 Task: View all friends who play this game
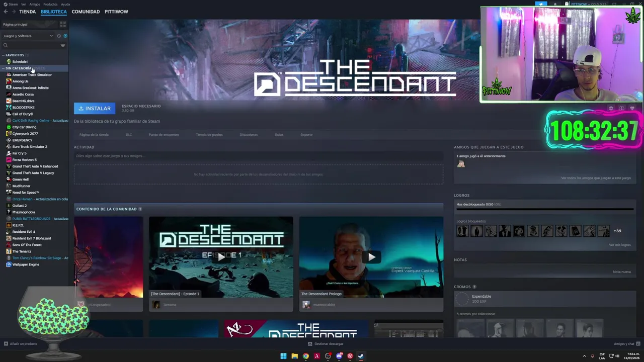[x=596, y=178]
